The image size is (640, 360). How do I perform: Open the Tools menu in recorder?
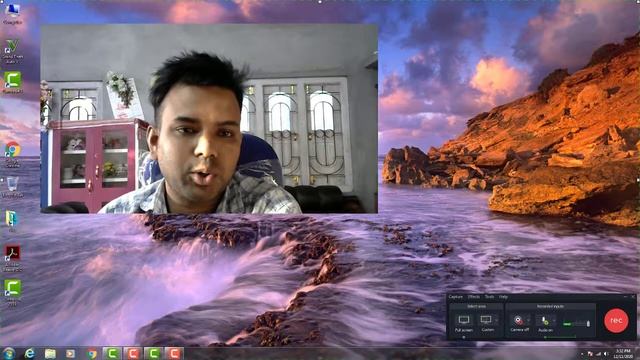pyautogui.click(x=489, y=297)
